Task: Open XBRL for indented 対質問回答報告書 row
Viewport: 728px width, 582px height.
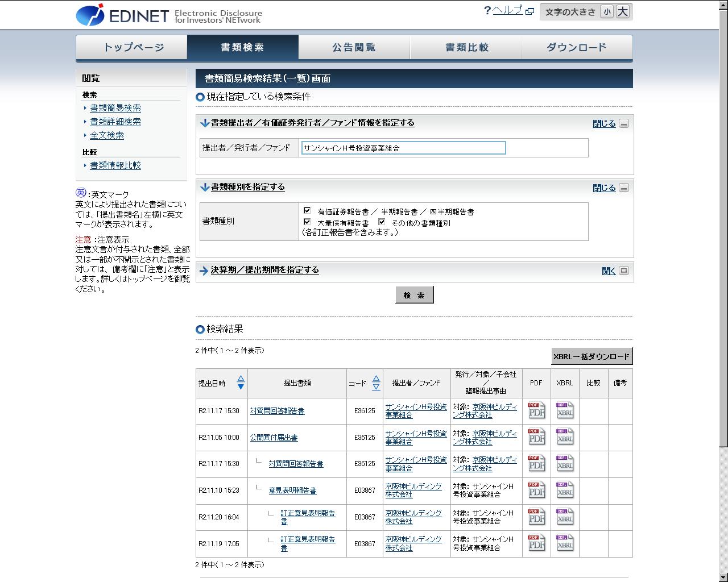Action: (x=565, y=464)
